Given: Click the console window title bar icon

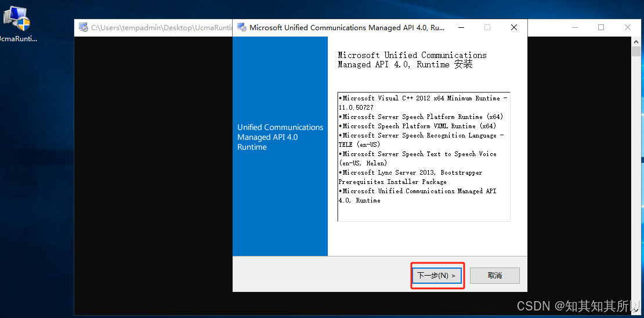Looking at the screenshot, I should (x=84, y=27).
